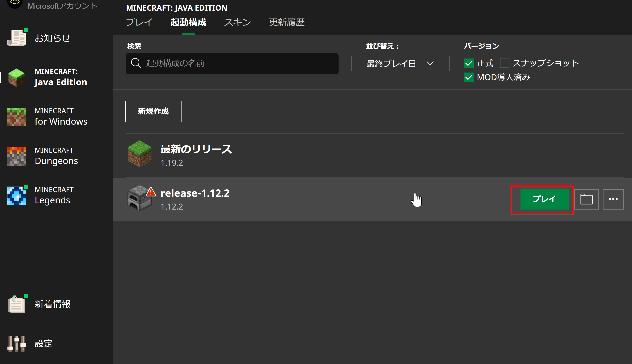Image resolution: width=632 pixels, height=364 pixels.
Task: Toggle the MOD導入済み checkbox
Action: pos(469,77)
